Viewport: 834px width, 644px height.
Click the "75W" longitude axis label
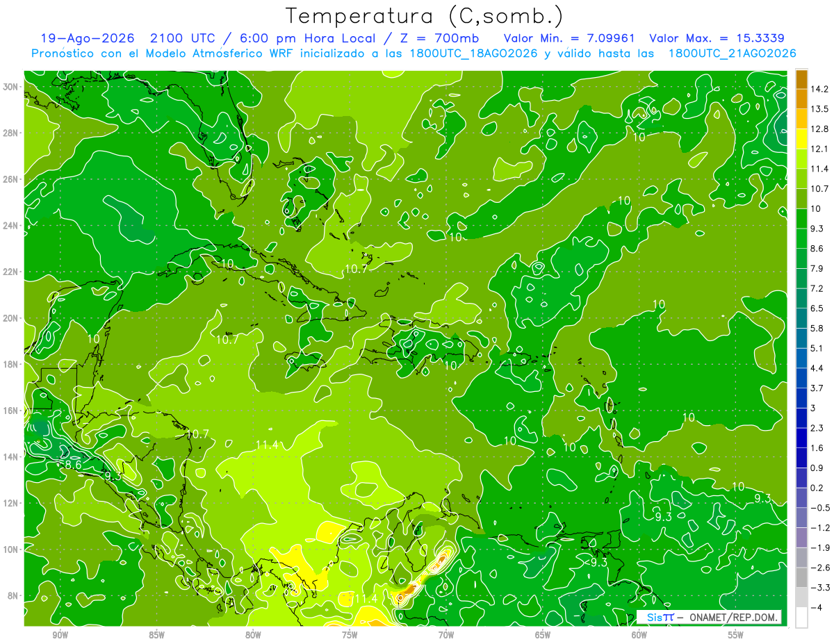(x=350, y=634)
